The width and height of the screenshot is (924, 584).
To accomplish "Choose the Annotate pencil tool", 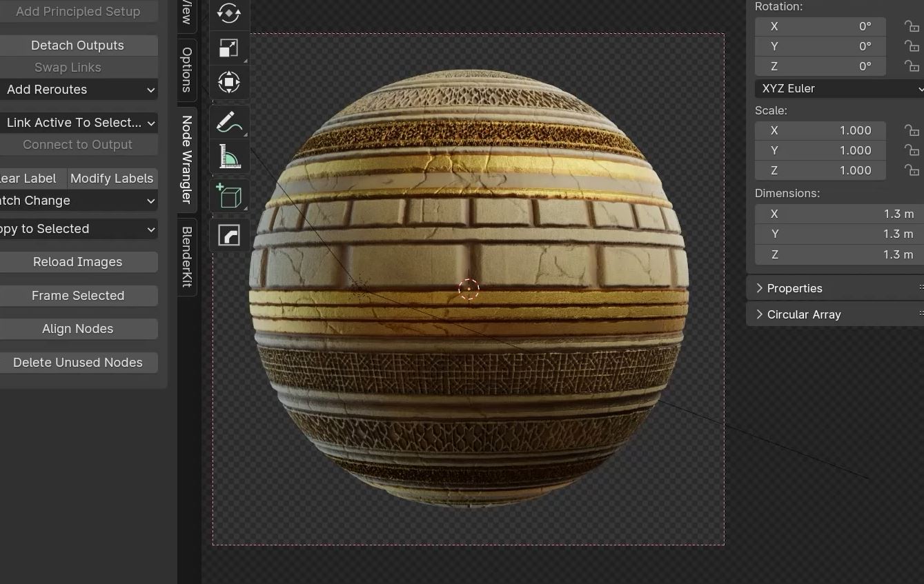I will 228,123.
